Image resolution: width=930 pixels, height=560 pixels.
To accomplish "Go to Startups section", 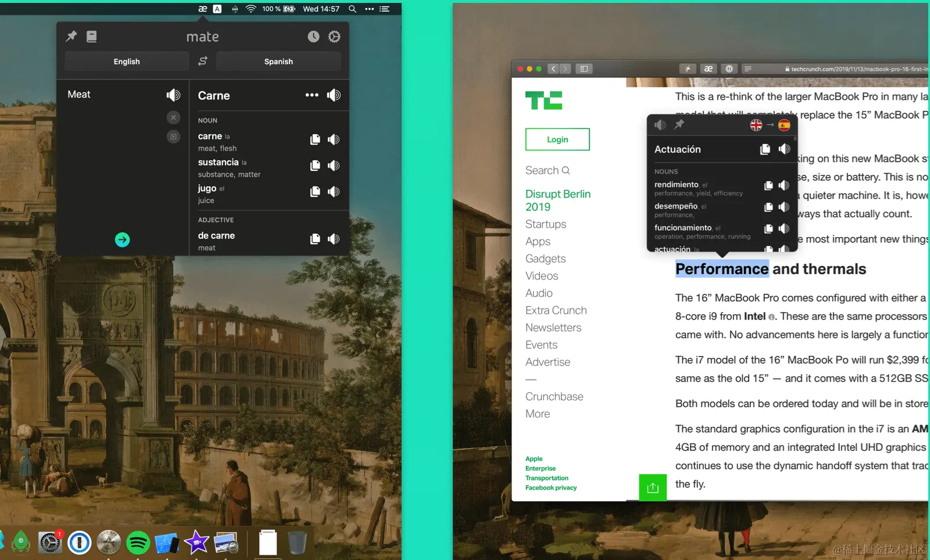I will [x=546, y=224].
